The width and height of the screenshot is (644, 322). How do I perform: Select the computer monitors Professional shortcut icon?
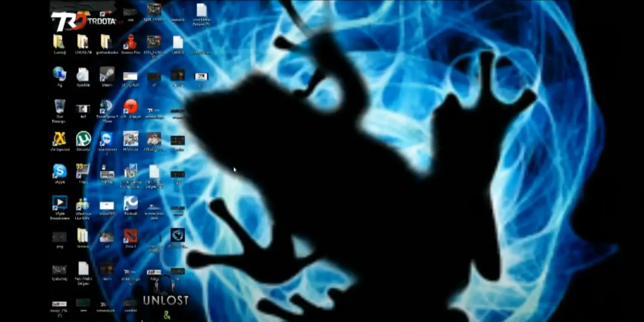point(131,171)
